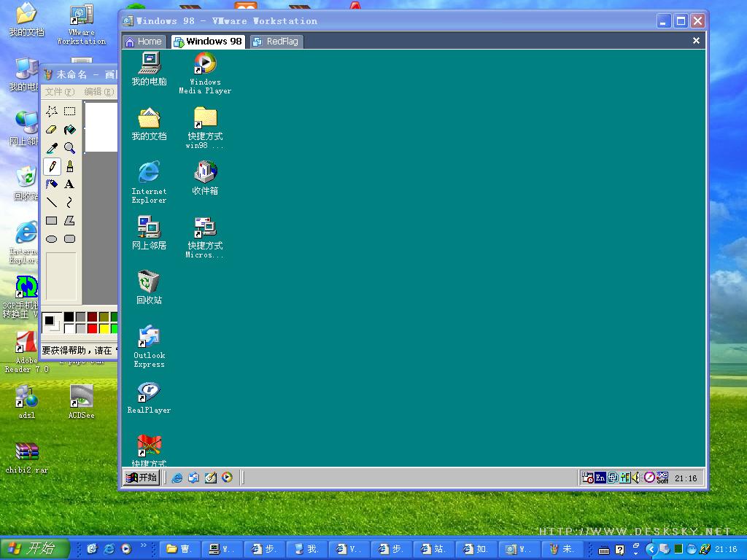Image resolution: width=747 pixels, height=560 pixels.
Task: Click the Windows 98 开始 Start button
Action: point(142,478)
